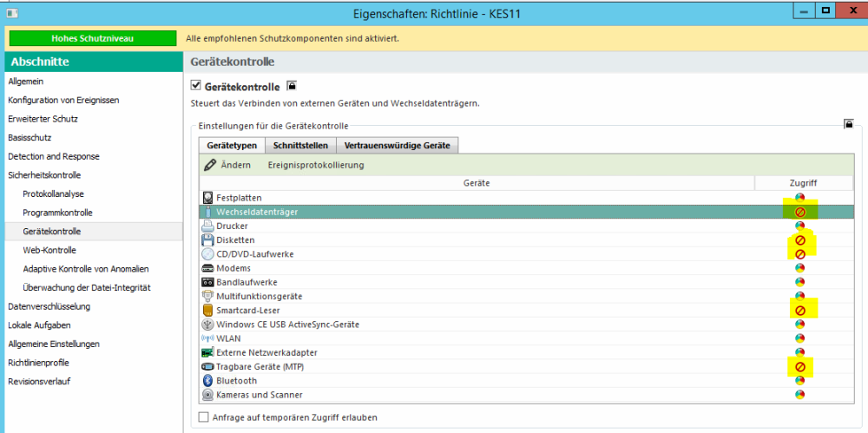This screenshot has height=433, width=868.
Task: Open access setting for Modems
Action: pos(799,268)
